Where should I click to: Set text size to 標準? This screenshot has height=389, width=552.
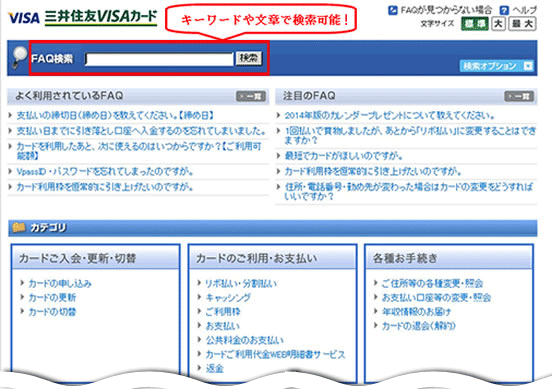point(475,24)
